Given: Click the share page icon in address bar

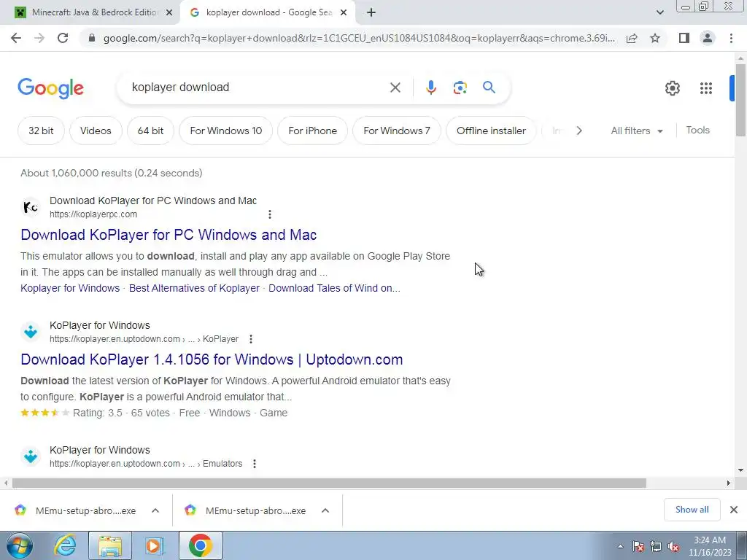Looking at the screenshot, I should pyautogui.click(x=632, y=38).
